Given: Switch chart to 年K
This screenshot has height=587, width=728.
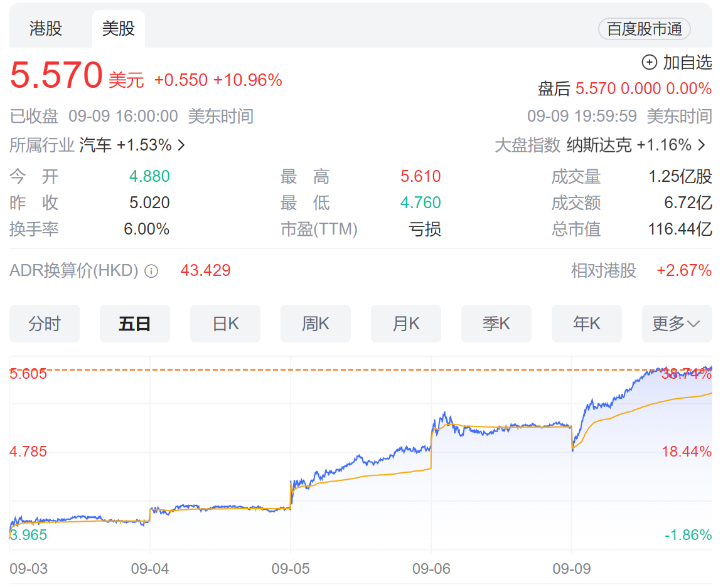Looking at the screenshot, I should tap(586, 324).
